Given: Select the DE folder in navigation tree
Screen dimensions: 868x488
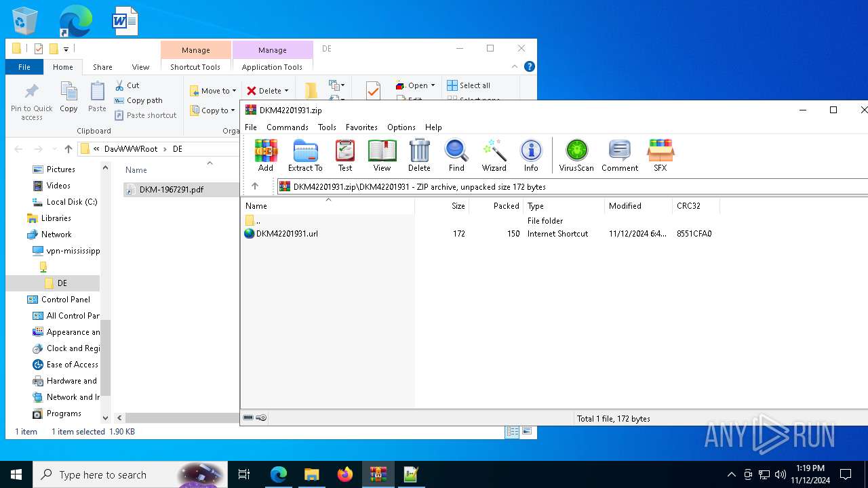Looking at the screenshot, I should [62, 283].
